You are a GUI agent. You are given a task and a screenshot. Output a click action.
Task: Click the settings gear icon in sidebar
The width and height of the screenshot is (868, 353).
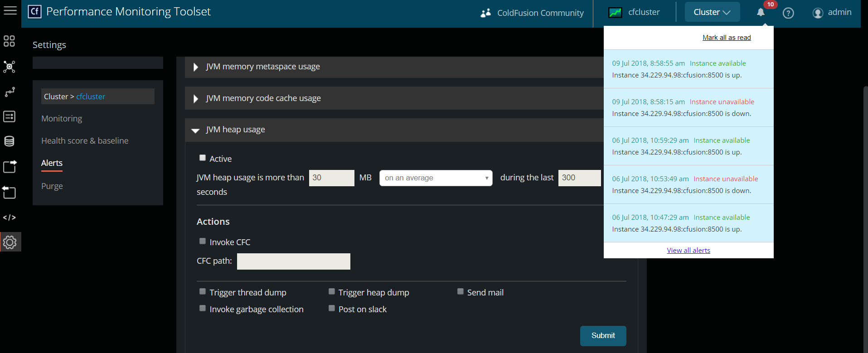point(10,242)
